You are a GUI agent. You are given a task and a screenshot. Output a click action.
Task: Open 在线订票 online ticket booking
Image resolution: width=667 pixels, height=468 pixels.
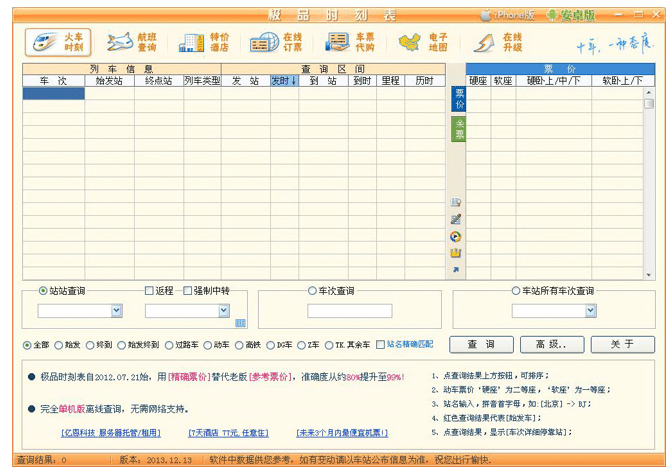(x=277, y=42)
